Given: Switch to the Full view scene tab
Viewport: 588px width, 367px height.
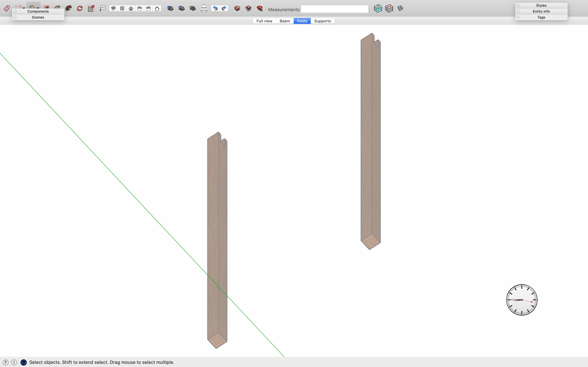Looking at the screenshot, I should (264, 21).
